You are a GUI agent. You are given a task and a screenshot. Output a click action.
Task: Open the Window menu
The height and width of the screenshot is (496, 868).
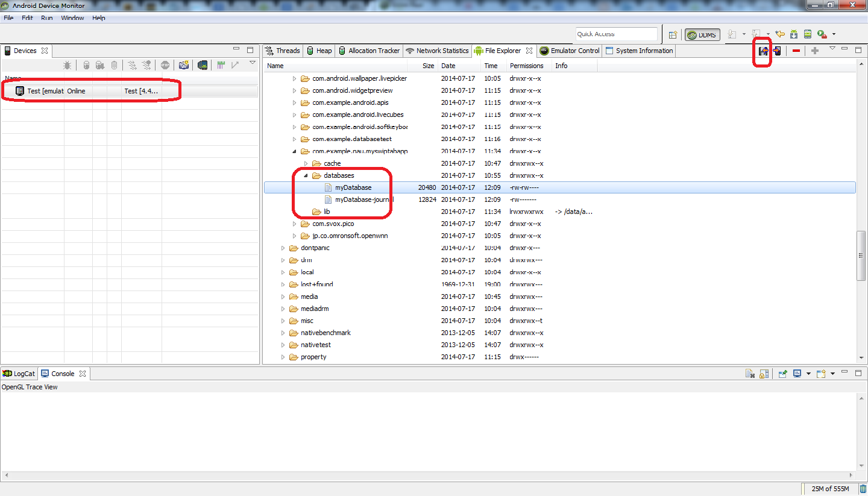[x=72, y=18]
